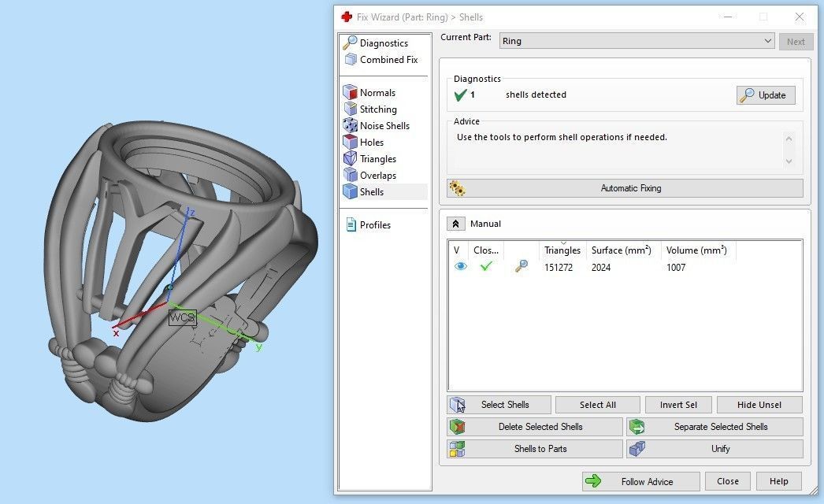This screenshot has width=824, height=504.
Task: Collapse the Manual section
Action: [455, 224]
